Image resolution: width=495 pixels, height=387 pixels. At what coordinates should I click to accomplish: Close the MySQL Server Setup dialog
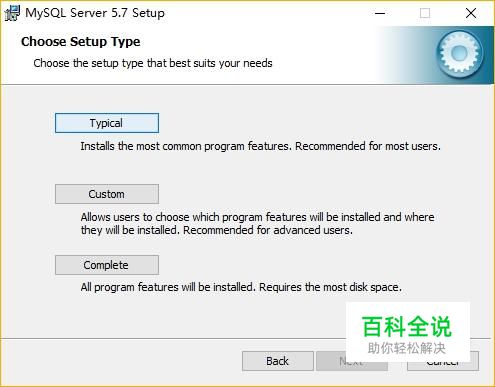(471, 13)
